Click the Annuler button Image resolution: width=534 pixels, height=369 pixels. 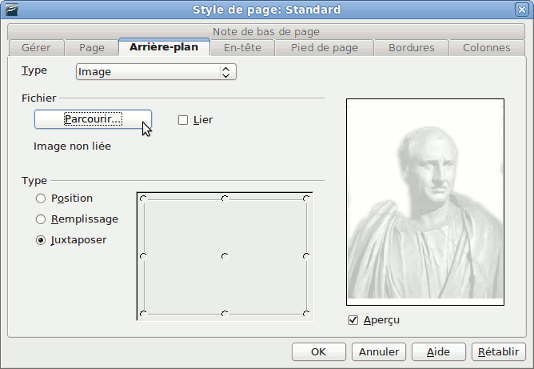[x=379, y=352]
